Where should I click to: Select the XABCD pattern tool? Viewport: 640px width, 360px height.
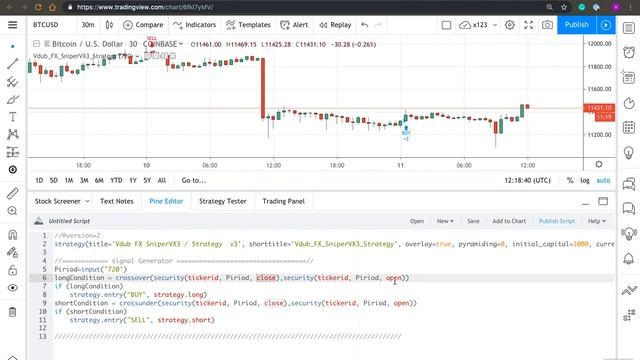13,134
